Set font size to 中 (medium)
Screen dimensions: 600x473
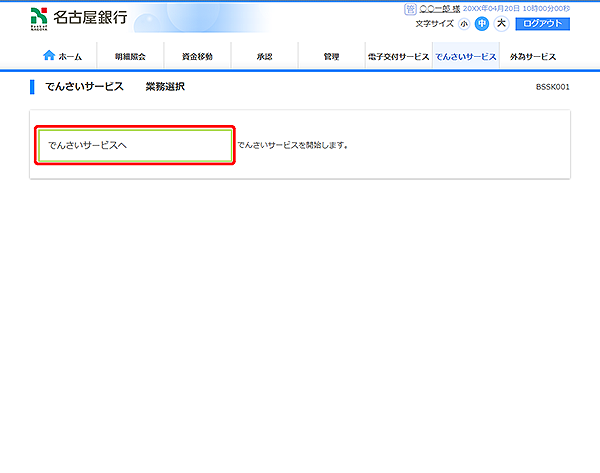tap(482, 24)
